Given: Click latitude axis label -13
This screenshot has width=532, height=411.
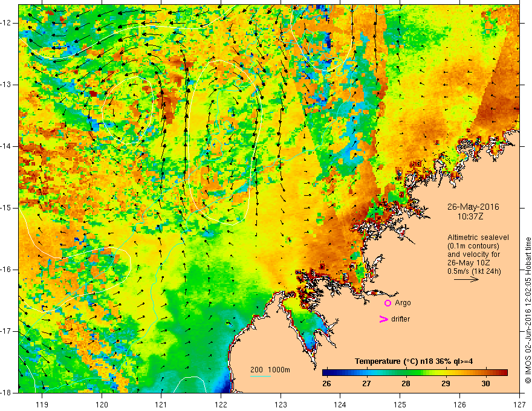Looking at the screenshot, I should pyautogui.click(x=7, y=85).
